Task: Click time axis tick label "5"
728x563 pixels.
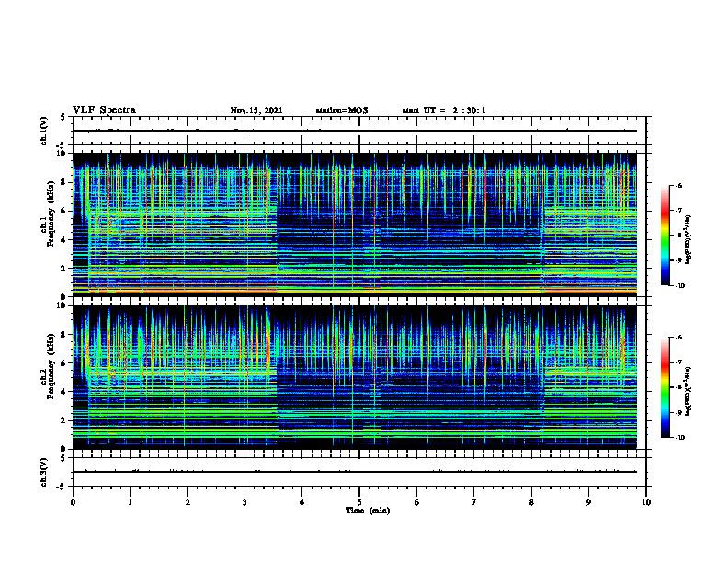Action: tap(359, 502)
